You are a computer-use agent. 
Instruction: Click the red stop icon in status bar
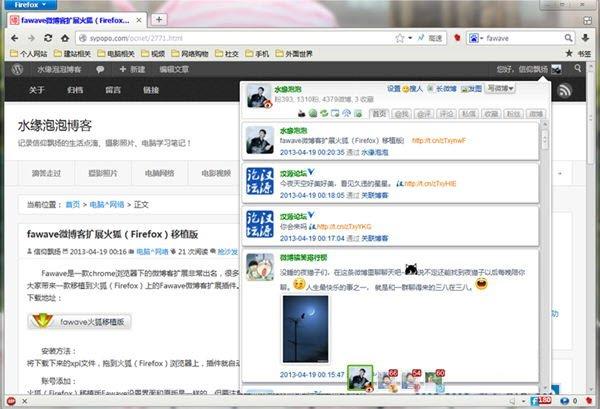pos(11,401)
